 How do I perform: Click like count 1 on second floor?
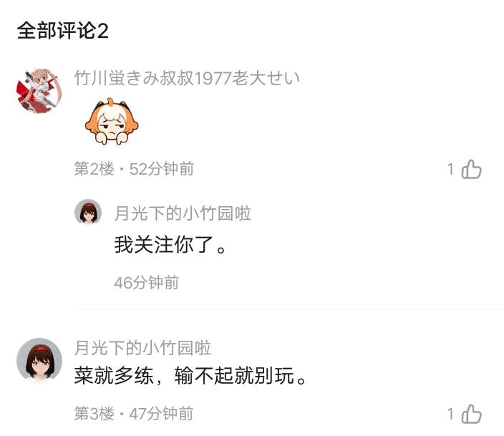point(450,169)
